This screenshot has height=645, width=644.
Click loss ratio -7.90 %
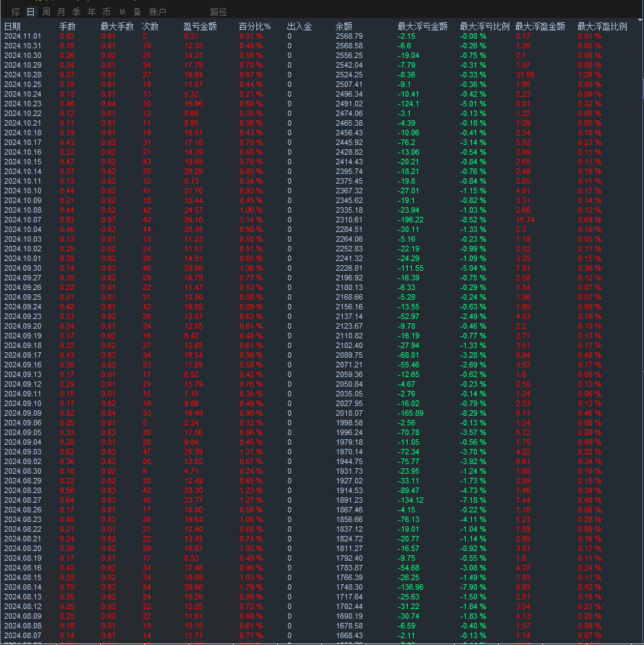click(473, 588)
